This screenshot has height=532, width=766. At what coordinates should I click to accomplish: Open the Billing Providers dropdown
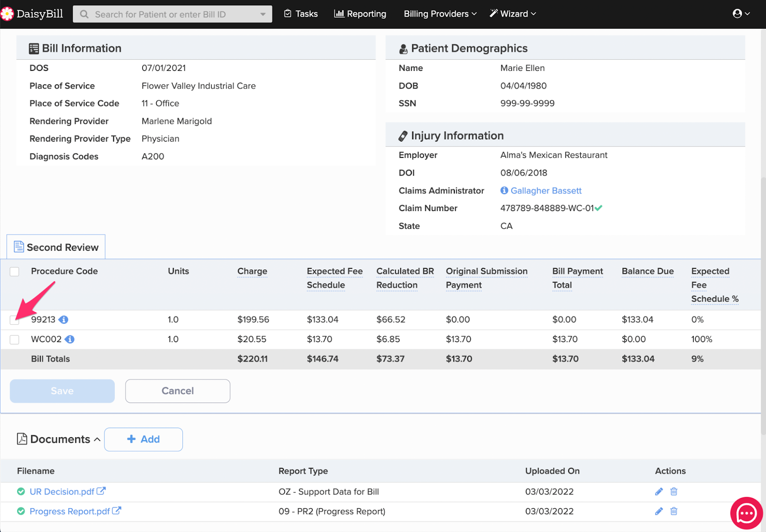pyautogui.click(x=440, y=14)
